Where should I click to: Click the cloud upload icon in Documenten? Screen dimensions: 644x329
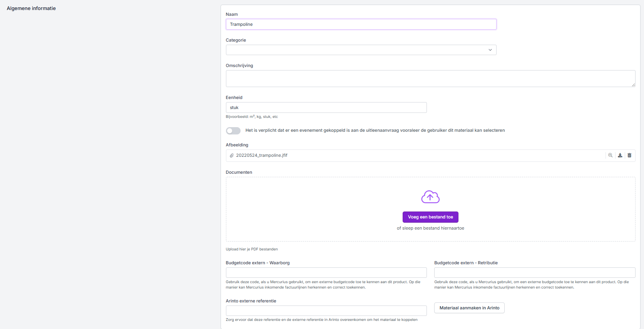(x=430, y=197)
